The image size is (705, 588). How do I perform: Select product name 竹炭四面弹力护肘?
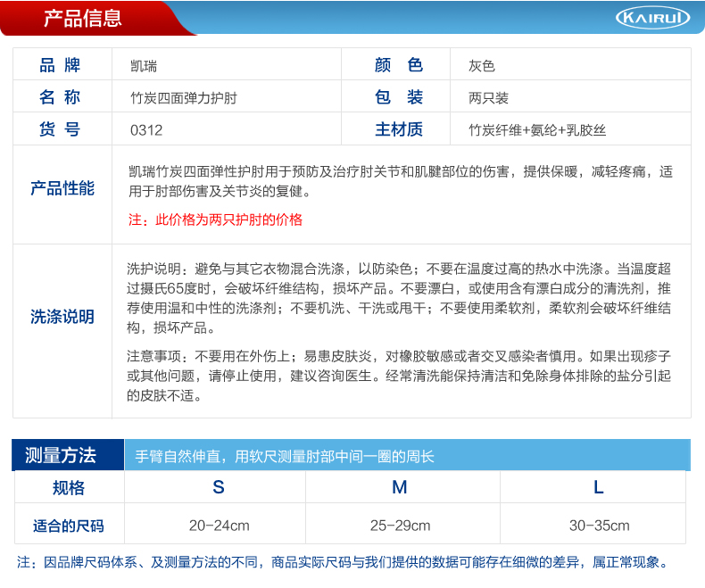(x=184, y=98)
